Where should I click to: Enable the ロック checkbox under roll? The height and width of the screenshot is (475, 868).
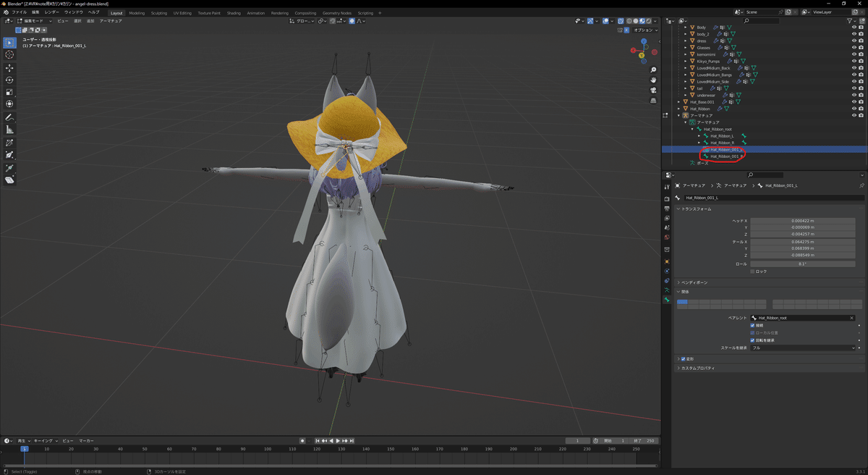click(752, 272)
